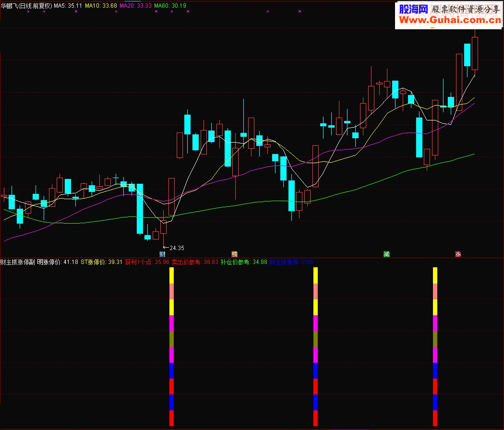This screenshot has height=430, width=504.
Task: Select the 财主抓涨停副 indicator name
Action: 18,262
